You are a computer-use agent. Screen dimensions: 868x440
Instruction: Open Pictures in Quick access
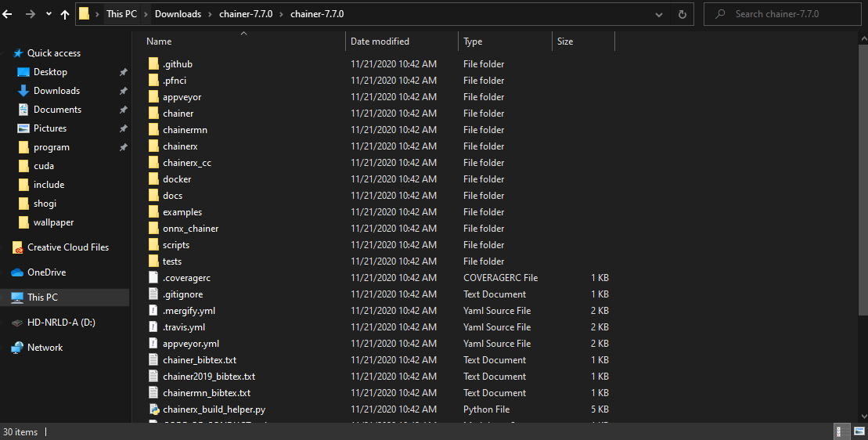[x=50, y=128]
